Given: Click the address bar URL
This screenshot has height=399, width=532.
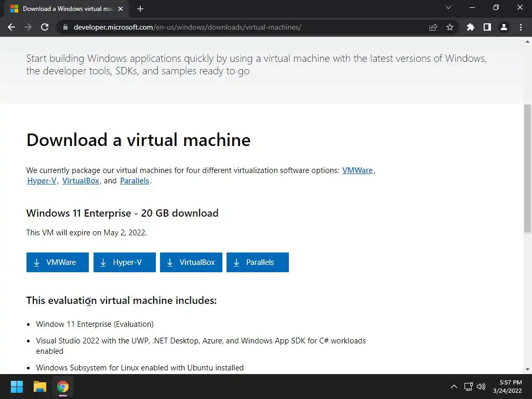Looking at the screenshot, I should pos(187,27).
